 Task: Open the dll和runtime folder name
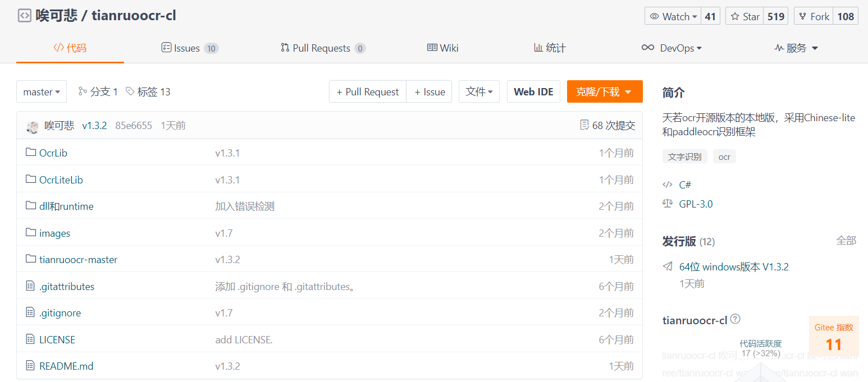point(66,206)
